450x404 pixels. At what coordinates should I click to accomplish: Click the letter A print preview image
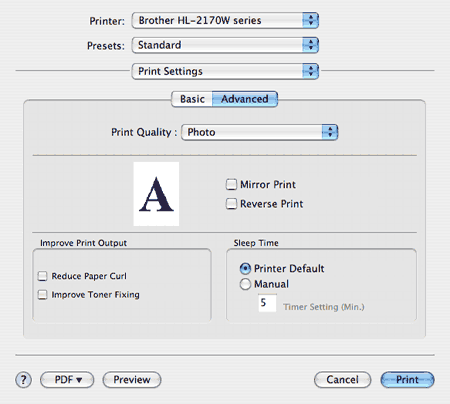pyautogui.click(x=156, y=194)
